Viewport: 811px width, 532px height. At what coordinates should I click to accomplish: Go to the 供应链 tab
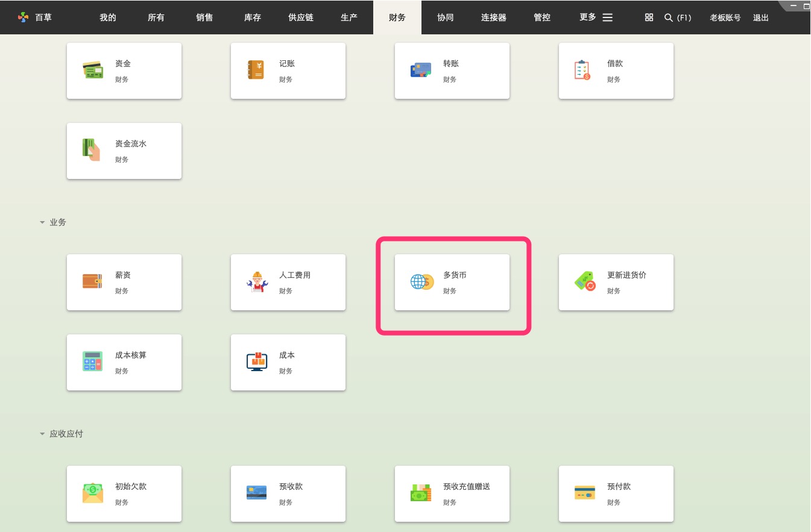(x=301, y=17)
